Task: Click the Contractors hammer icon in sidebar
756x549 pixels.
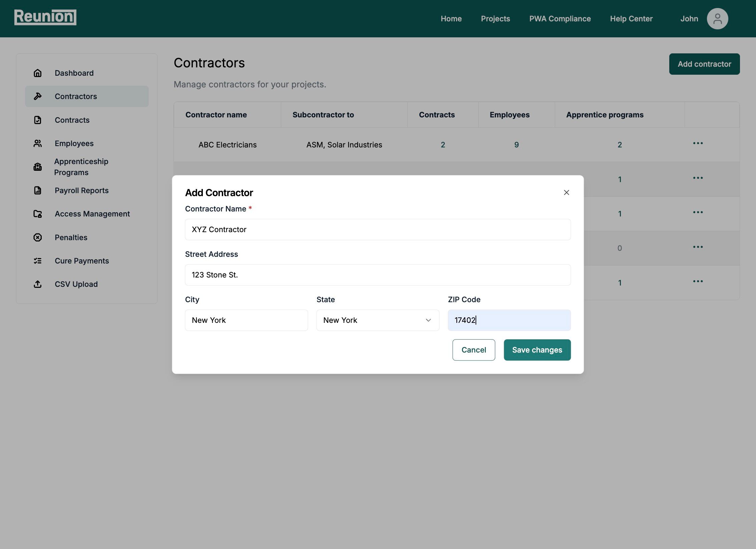Action: tap(38, 96)
